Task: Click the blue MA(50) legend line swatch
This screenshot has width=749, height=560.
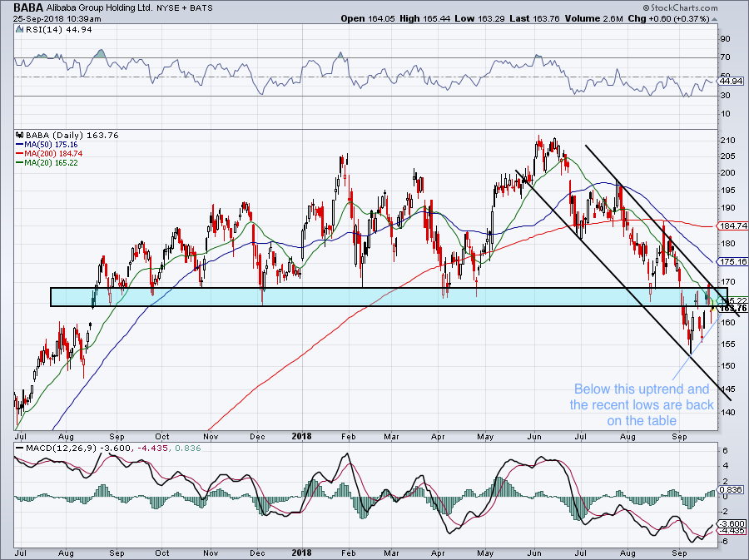Action: click(19, 144)
